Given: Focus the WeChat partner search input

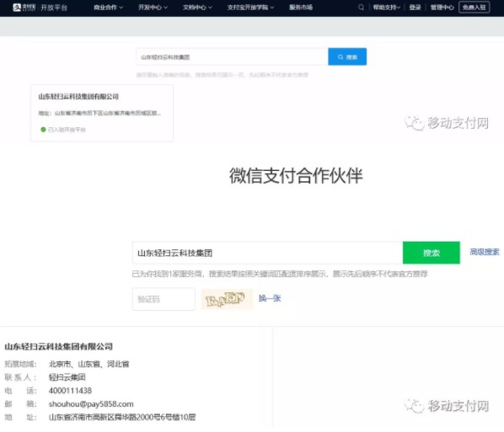Looking at the screenshot, I should click(x=267, y=253).
